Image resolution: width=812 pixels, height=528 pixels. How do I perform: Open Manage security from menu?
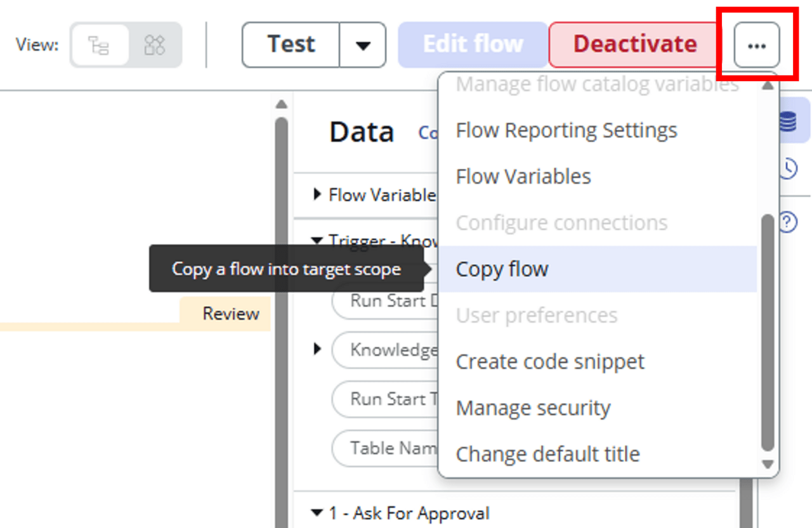[x=533, y=408]
